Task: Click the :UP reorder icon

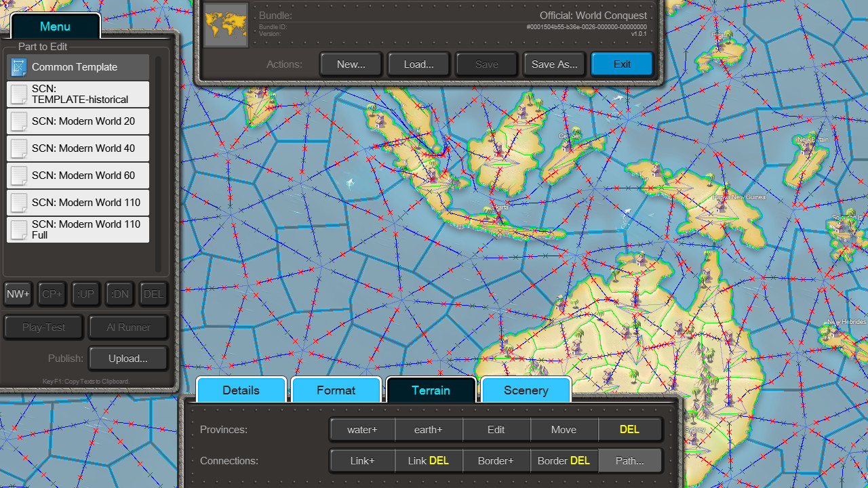Action: (85, 293)
